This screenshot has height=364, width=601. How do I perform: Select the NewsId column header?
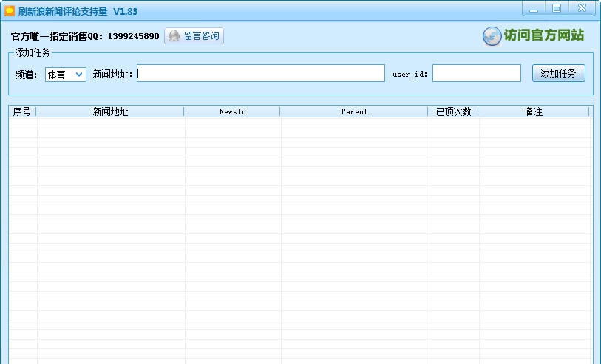(x=232, y=111)
